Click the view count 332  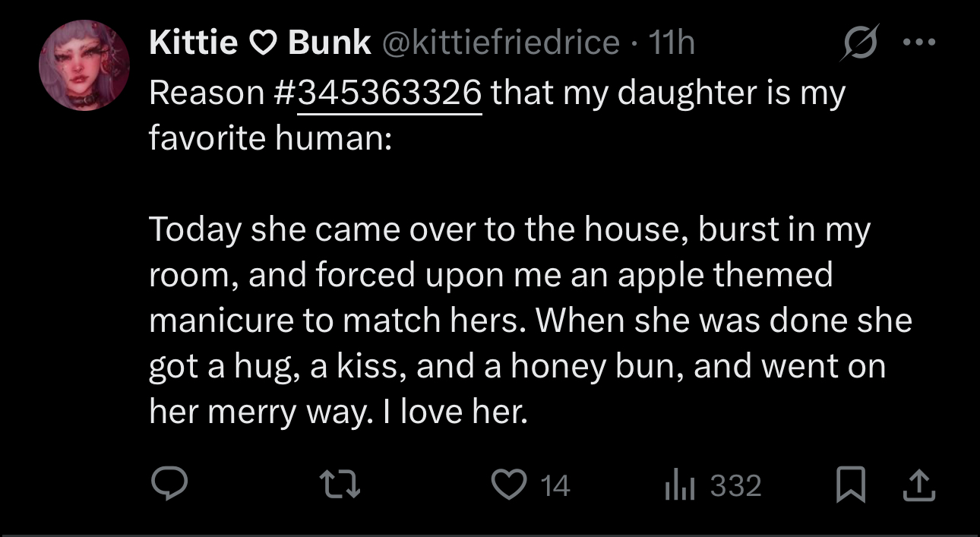tap(735, 485)
